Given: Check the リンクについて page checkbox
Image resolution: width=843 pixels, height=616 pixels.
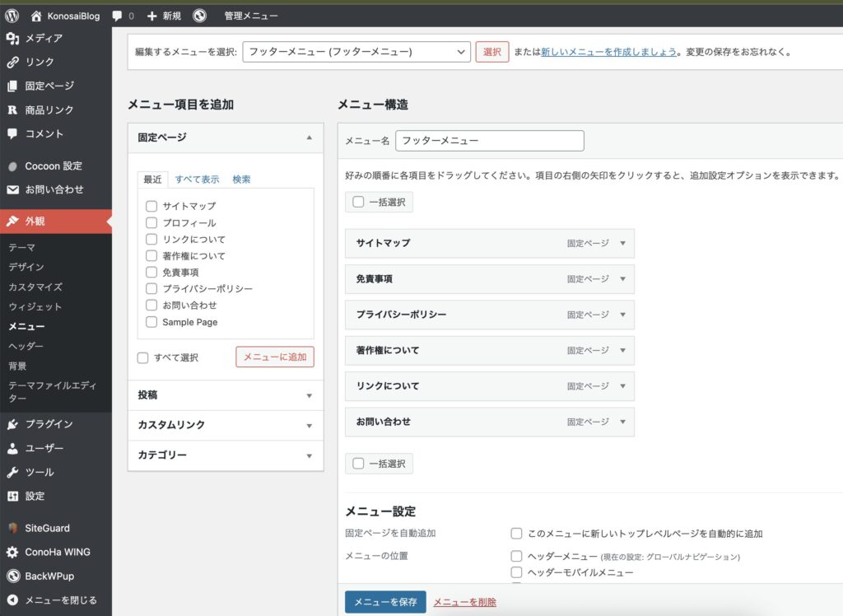Looking at the screenshot, I should click(151, 240).
